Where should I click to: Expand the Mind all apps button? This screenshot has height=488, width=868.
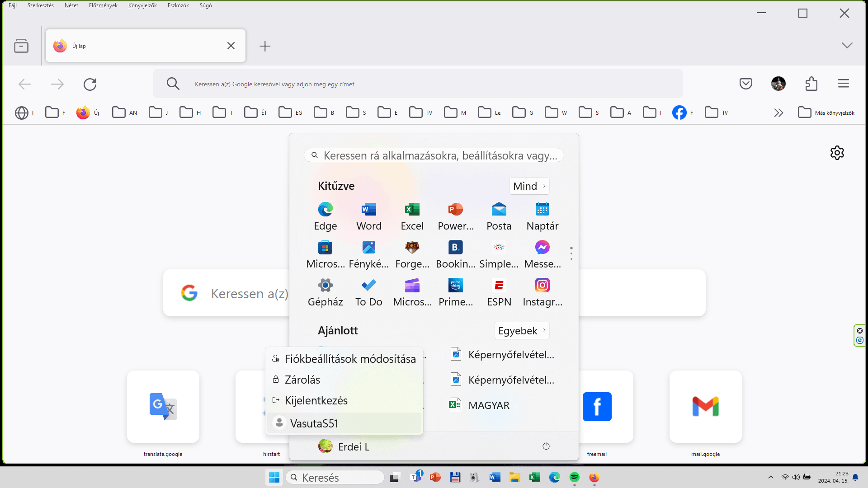click(x=529, y=186)
